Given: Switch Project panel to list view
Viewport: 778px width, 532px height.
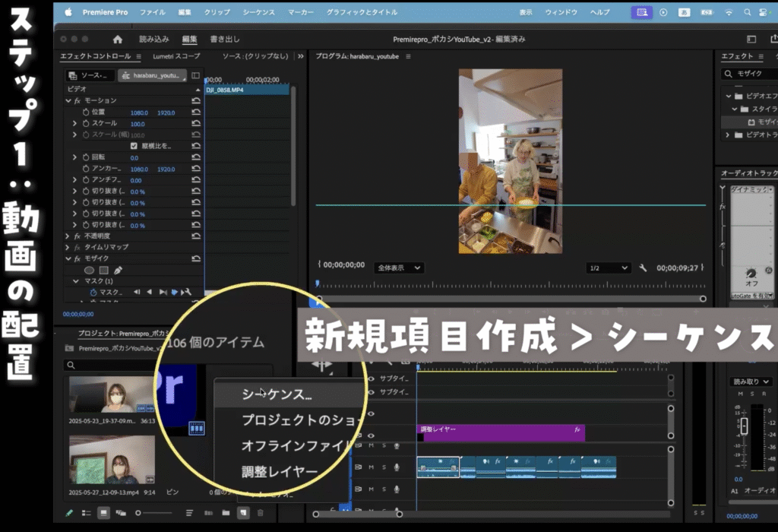Looking at the screenshot, I should point(87,513).
